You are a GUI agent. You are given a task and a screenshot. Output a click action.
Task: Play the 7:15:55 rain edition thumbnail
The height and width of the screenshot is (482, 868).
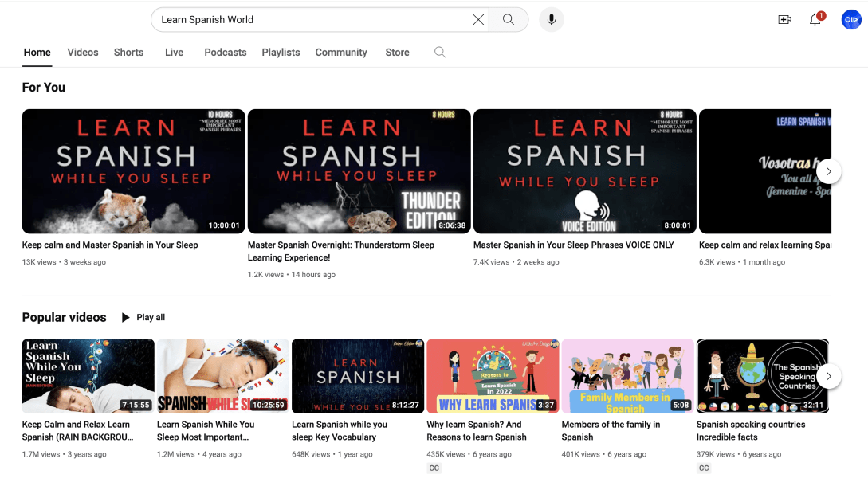coord(88,376)
